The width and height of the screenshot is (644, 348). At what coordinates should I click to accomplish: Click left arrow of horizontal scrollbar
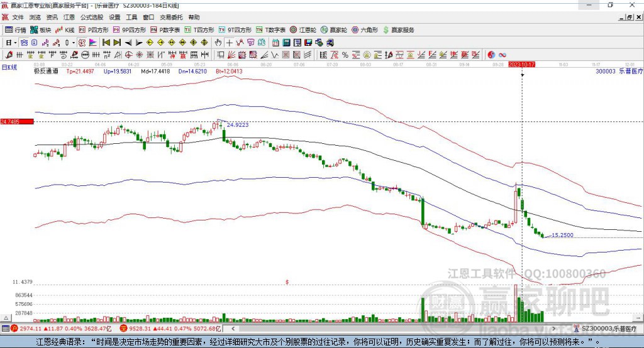(x=233, y=329)
